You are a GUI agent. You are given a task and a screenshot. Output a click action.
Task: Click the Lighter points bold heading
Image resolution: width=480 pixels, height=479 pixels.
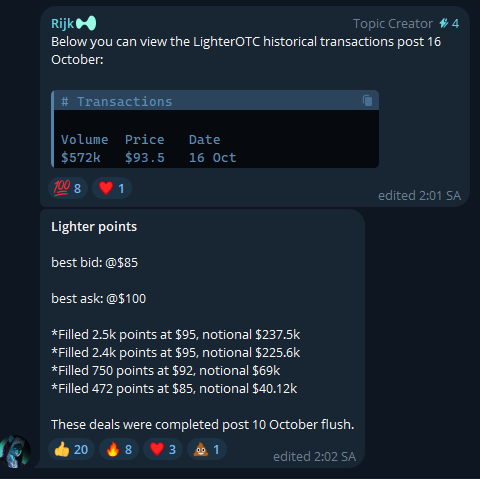click(94, 227)
